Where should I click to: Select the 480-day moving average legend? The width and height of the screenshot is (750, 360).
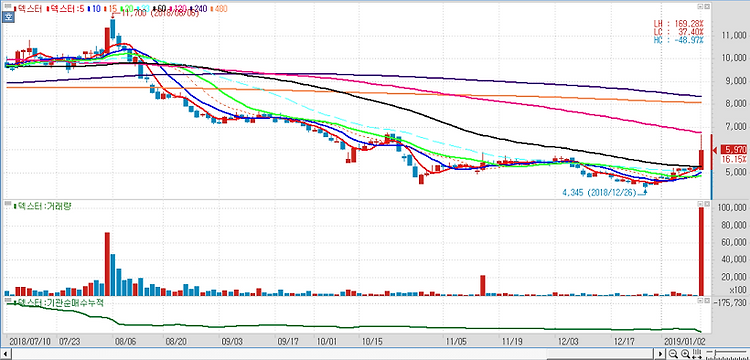[219, 9]
